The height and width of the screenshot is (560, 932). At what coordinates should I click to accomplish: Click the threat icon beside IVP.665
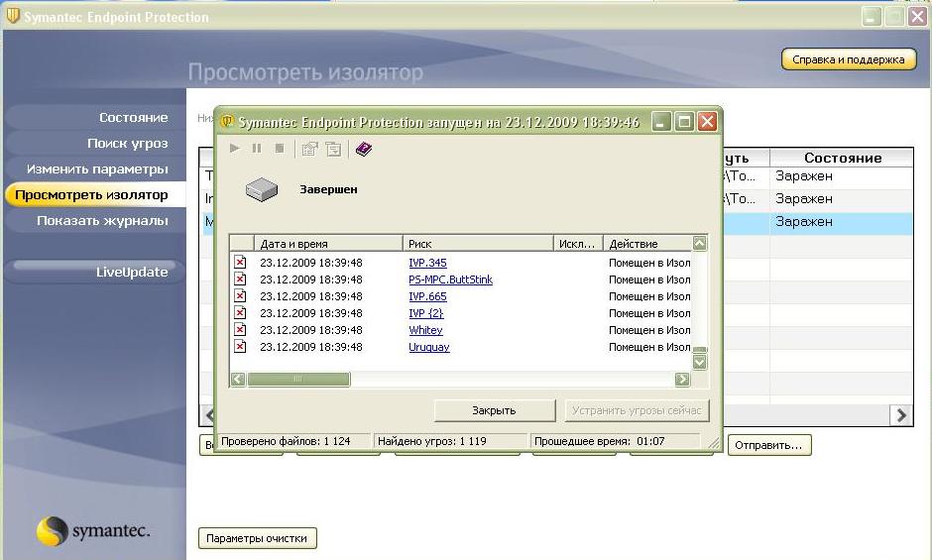[240, 296]
